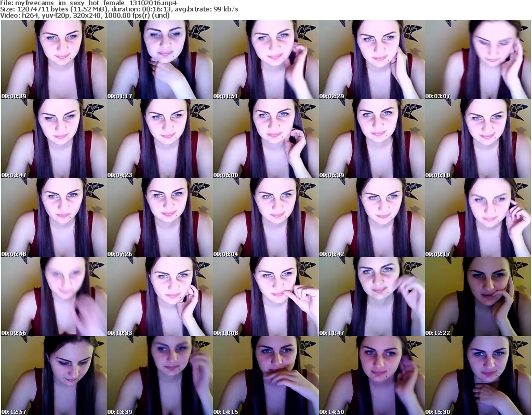
Task: Choose the frame stamped 00:11:47
Action: coord(372,297)
